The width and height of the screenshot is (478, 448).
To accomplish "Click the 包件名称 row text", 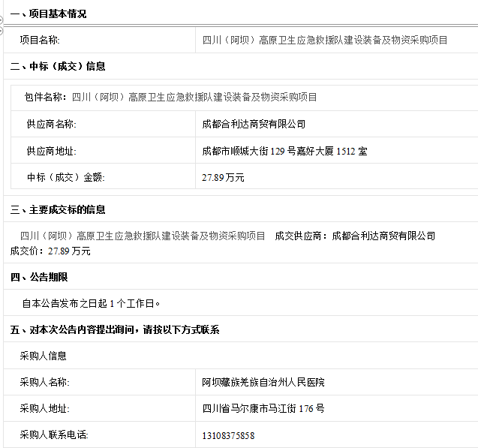I will tap(170, 98).
